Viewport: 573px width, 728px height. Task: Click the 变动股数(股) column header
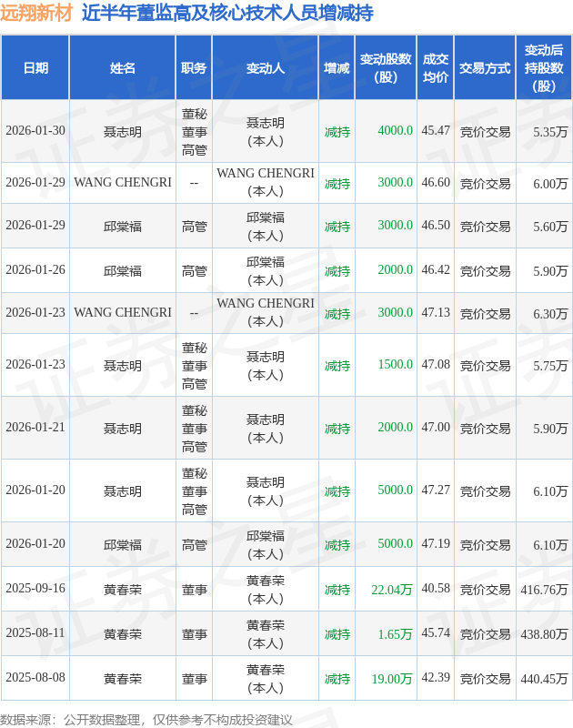(386, 67)
